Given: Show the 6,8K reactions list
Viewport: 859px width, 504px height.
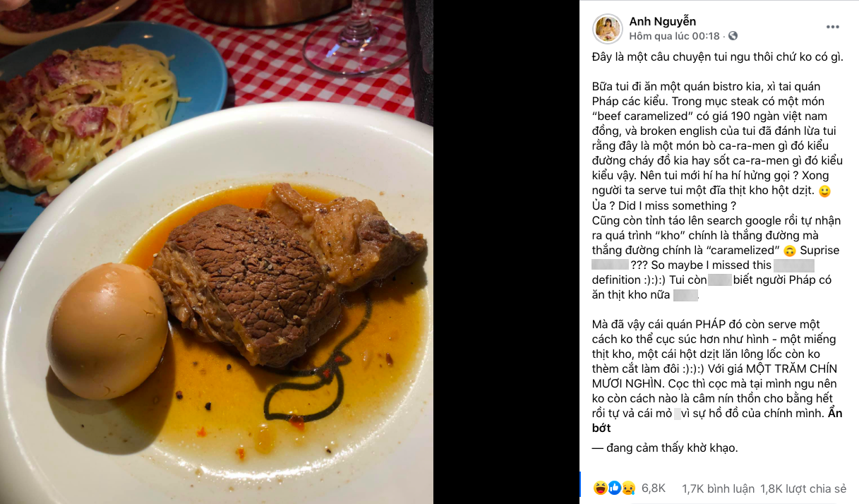Looking at the screenshot, I should click(654, 488).
